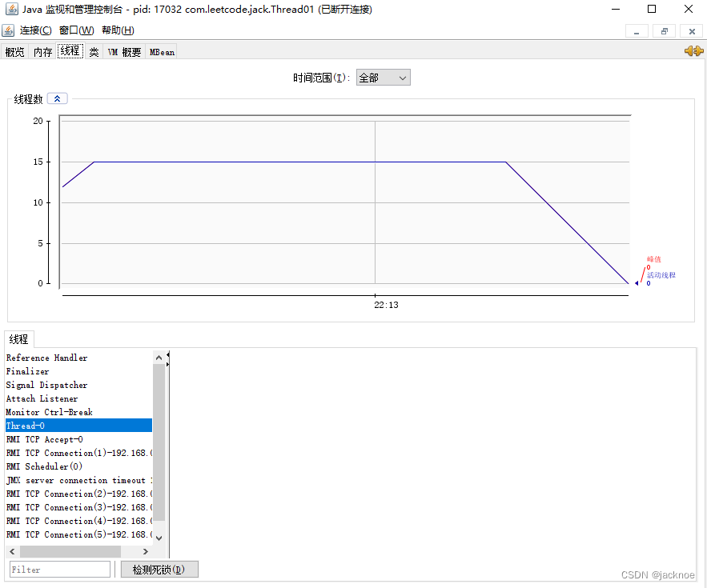Open the 帮助(H) menu
The width and height of the screenshot is (707, 588).
[117, 30]
